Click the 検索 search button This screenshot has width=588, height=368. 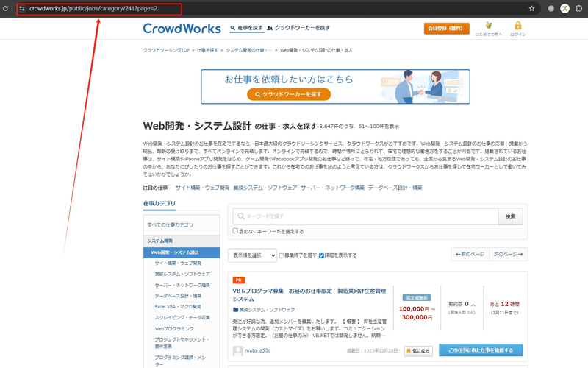[510, 216]
